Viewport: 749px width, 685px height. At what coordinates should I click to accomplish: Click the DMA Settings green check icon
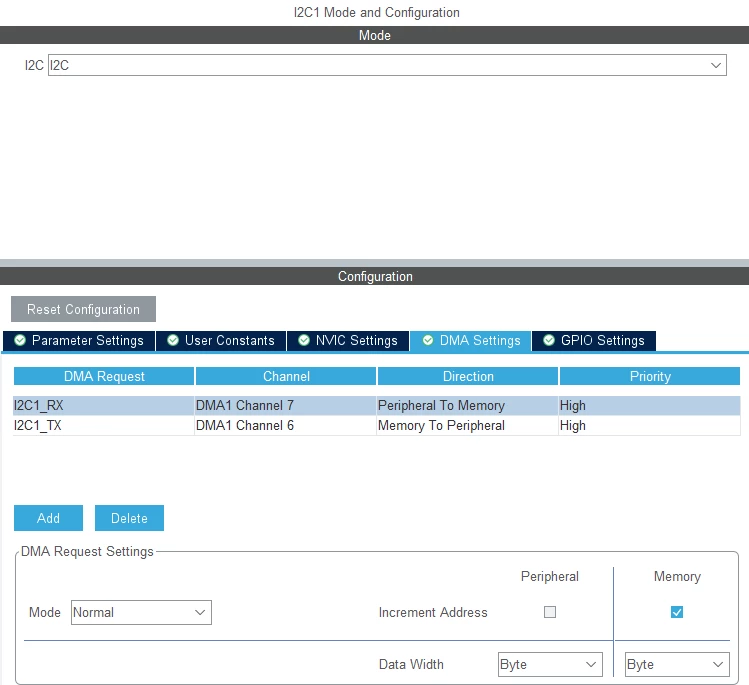428,340
